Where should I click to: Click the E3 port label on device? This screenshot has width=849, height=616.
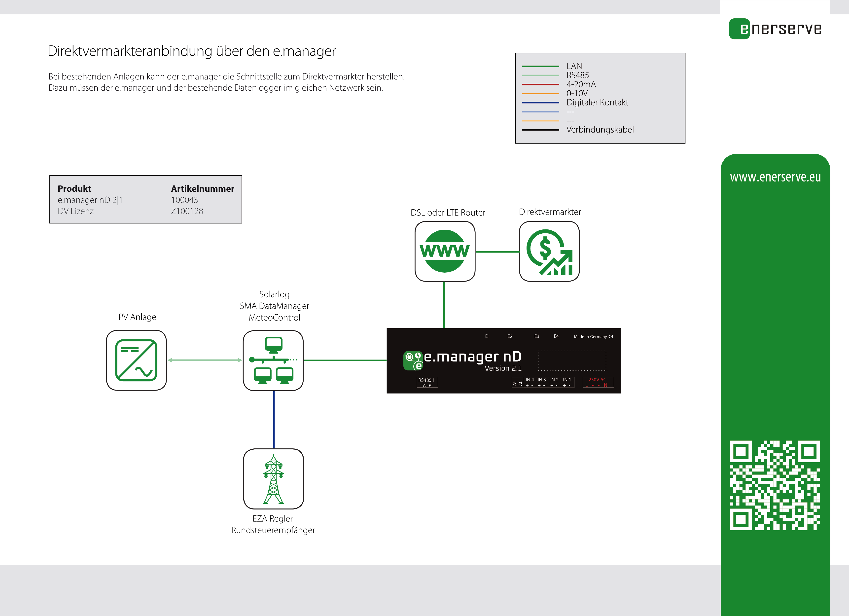click(537, 336)
